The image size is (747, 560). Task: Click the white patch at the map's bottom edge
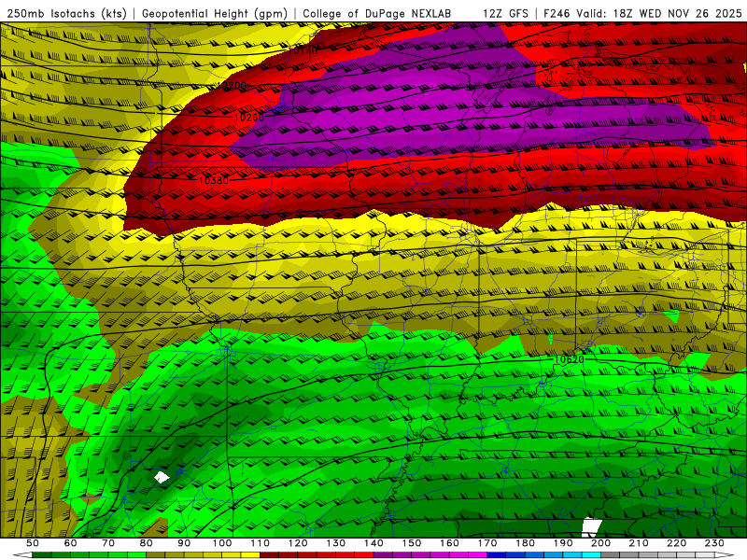592,527
